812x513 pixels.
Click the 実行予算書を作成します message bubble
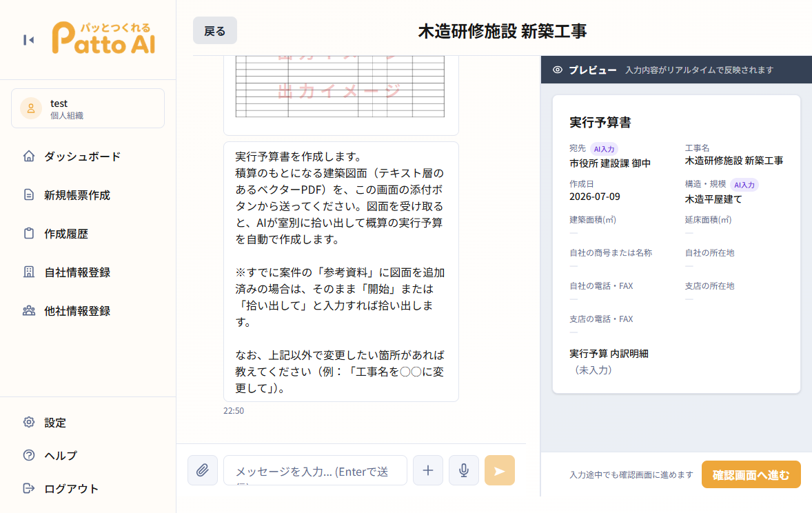click(341, 272)
